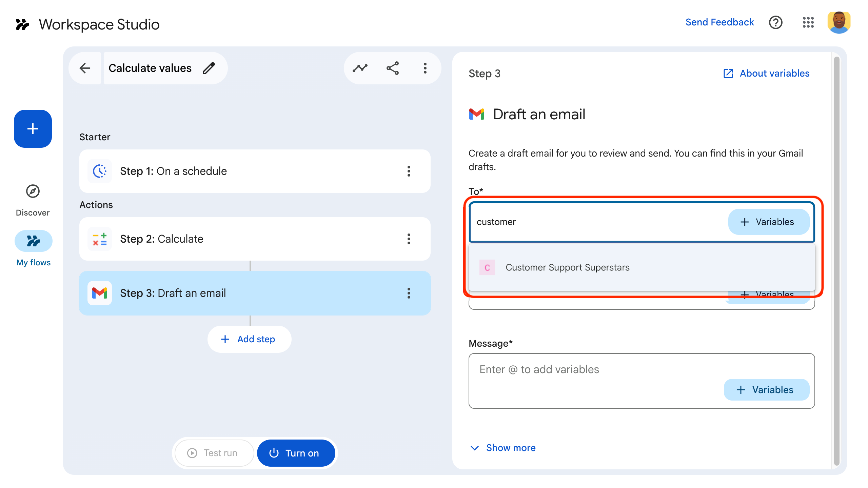
Task: Open the Google apps launcher grid
Action: 808,23
